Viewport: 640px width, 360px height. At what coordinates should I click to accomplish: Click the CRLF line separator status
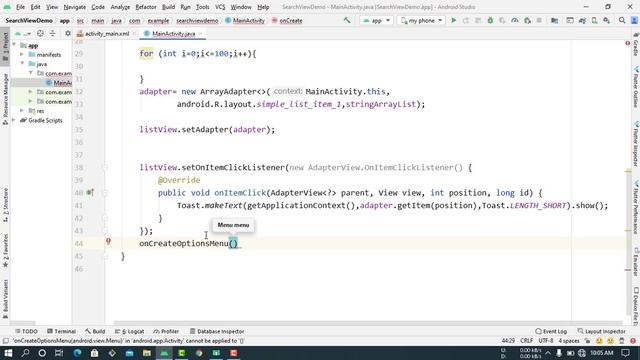526,341
